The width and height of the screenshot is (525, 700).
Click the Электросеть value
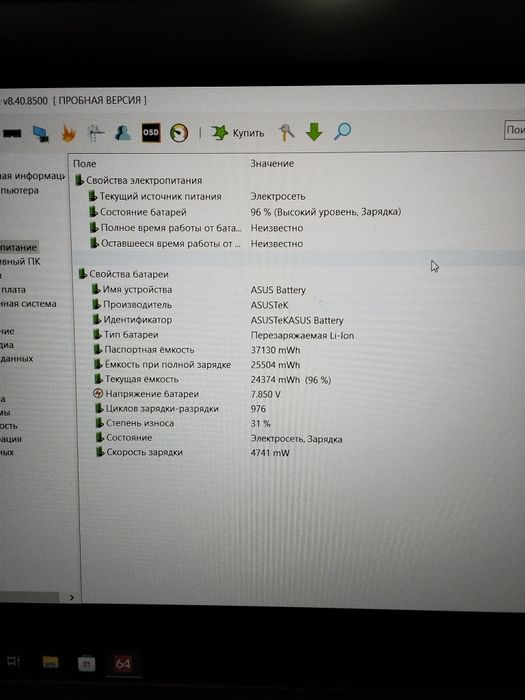pos(278,196)
